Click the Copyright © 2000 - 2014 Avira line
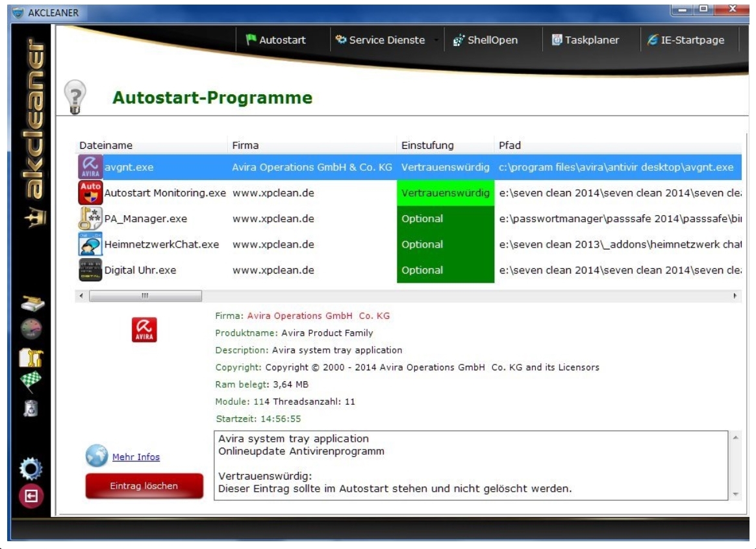Screen dimensions: 756x549 [407, 367]
